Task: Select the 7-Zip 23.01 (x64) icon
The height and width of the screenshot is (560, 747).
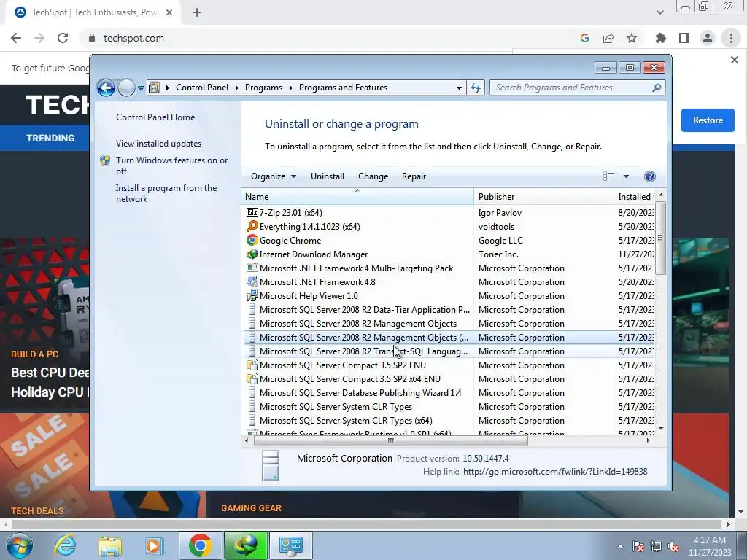Action: [252, 212]
